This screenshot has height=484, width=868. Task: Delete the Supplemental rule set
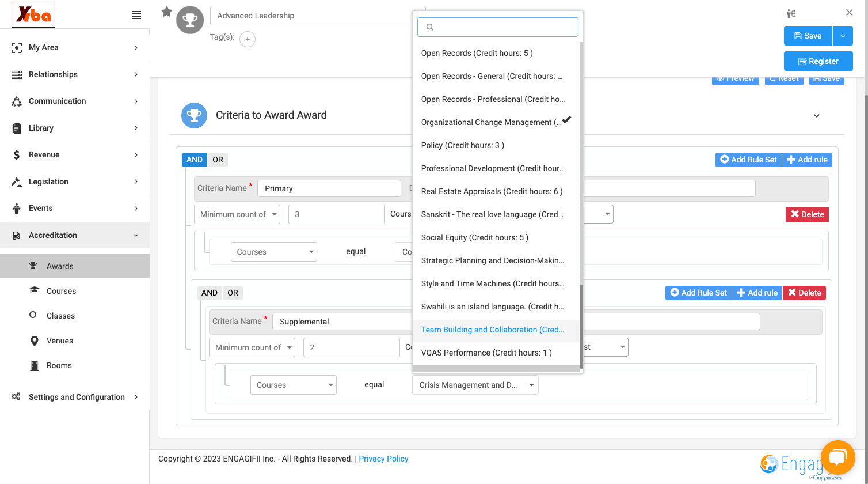[x=805, y=293]
